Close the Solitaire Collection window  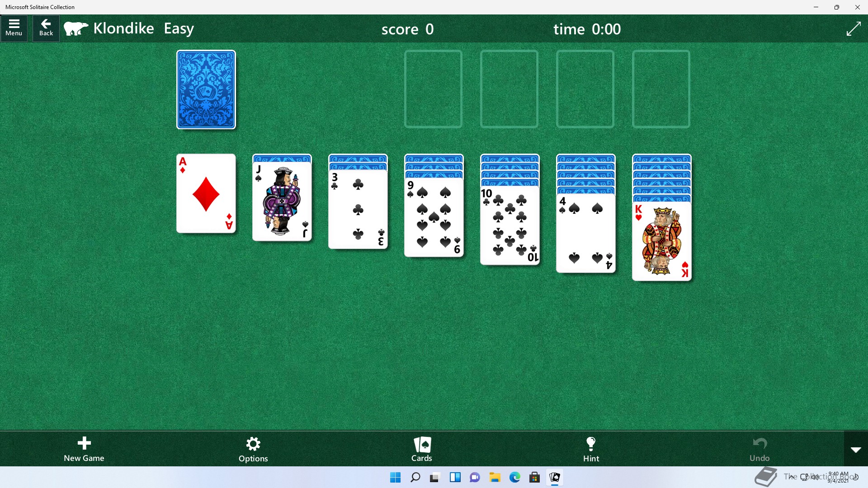pos(858,7)
